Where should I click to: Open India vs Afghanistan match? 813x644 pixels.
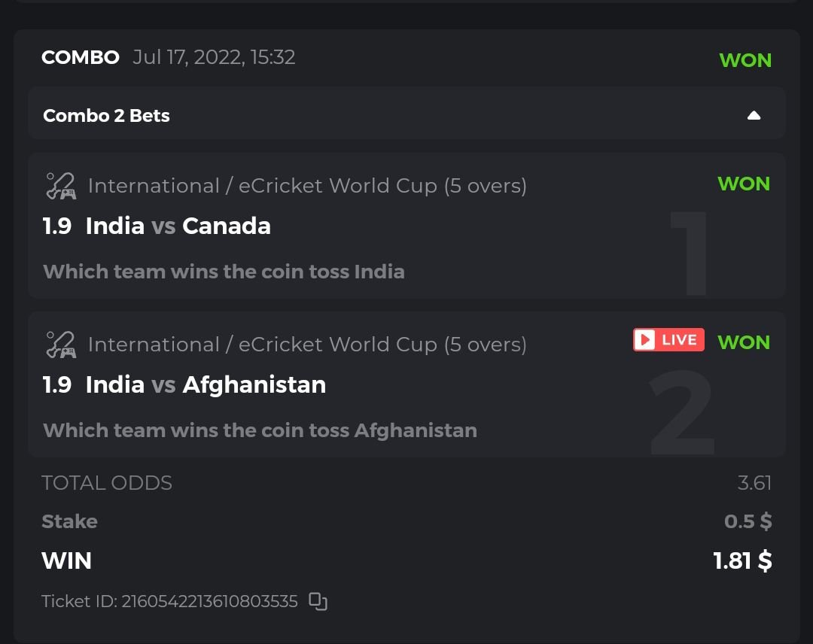[x=206, y=384]
